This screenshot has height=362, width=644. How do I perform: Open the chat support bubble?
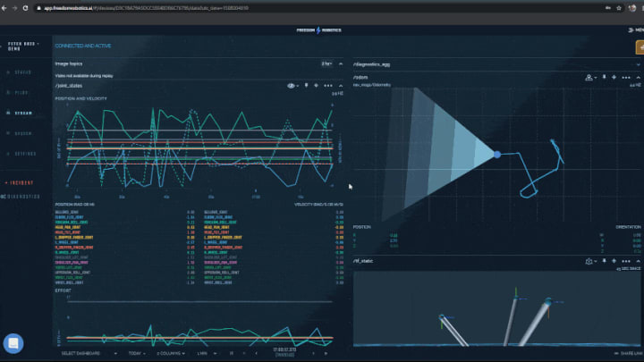[x=13, y=343]
